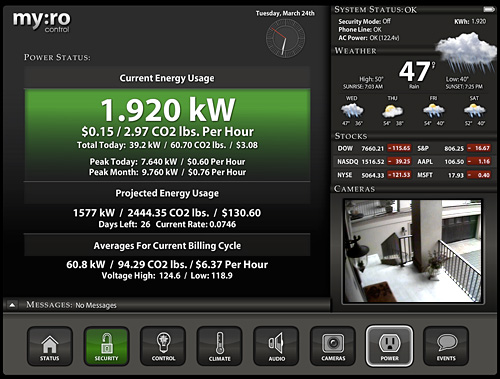
Task: View the porch camera feed thumbnail
Action: 413,251
